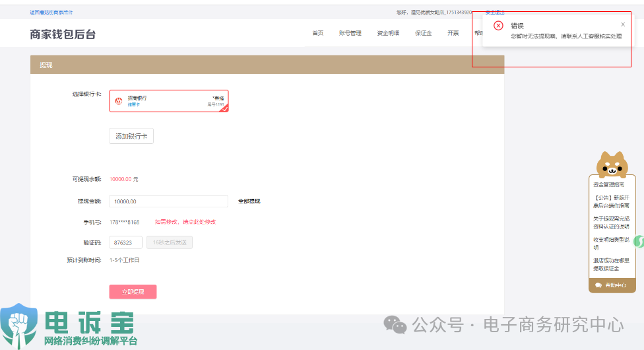644x350 pixels.
Task: Focus the 验证码 verification code field
Action: 125,242
